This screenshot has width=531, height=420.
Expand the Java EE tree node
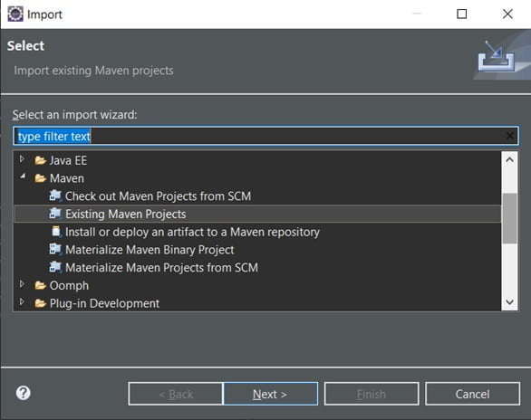click(x=22, y=158)
